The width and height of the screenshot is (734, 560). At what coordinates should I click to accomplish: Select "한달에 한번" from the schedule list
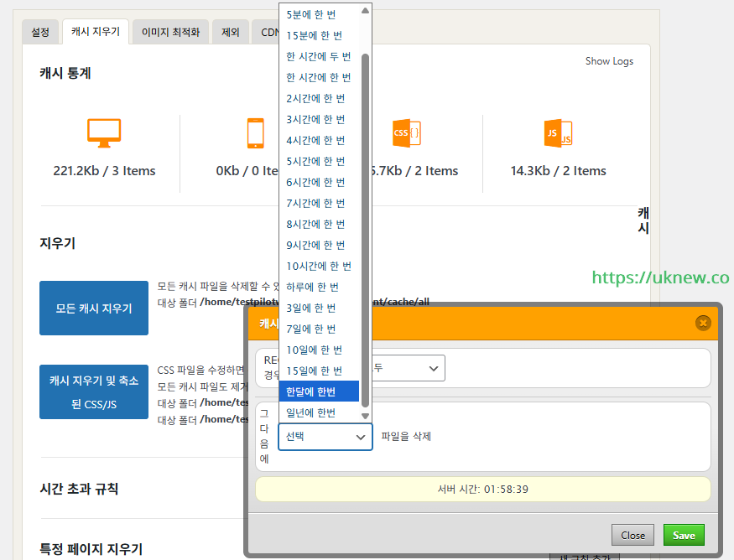(x=319, y=391)
